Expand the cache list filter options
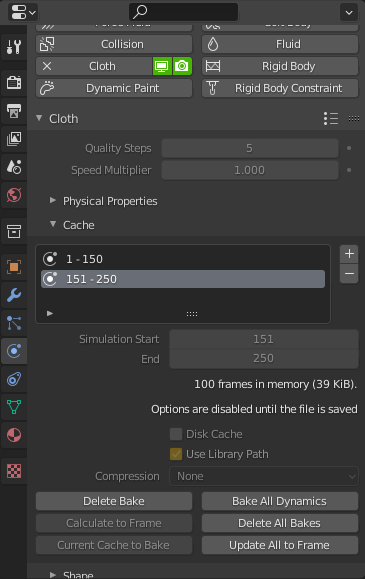This screenshot has height=579, width=365. pos(50,314)
